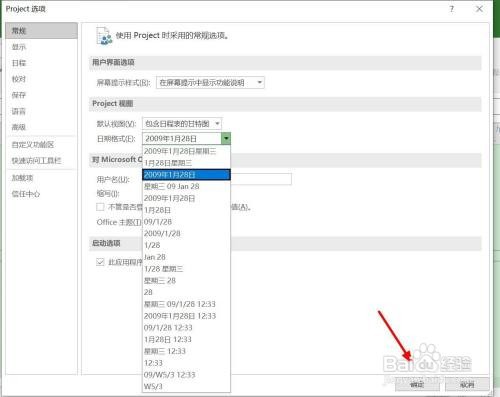Image resolution: width=500 pixels, height=397 pixels.
Task: Click the 用户名 text input field
Action: (x=261, y=179)
